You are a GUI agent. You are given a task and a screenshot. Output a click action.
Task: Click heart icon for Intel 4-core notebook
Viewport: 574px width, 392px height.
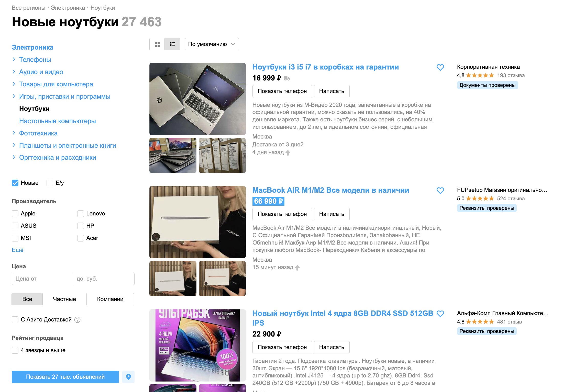[x=440, y=314]
